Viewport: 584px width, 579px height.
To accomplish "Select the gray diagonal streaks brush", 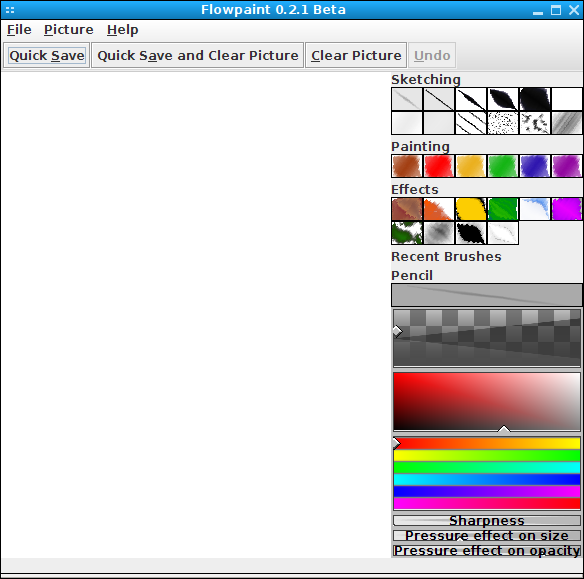I will (x=567, y=123).
